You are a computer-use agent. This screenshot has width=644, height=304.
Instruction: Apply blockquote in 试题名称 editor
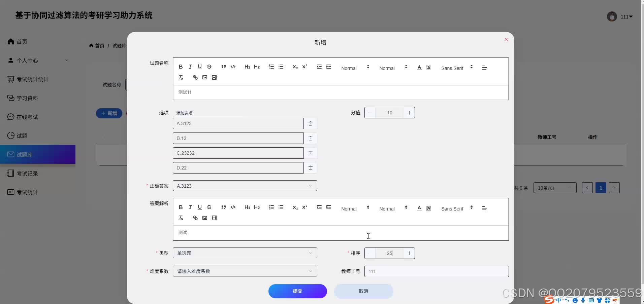pyautogui.click(x=223, y=67)
